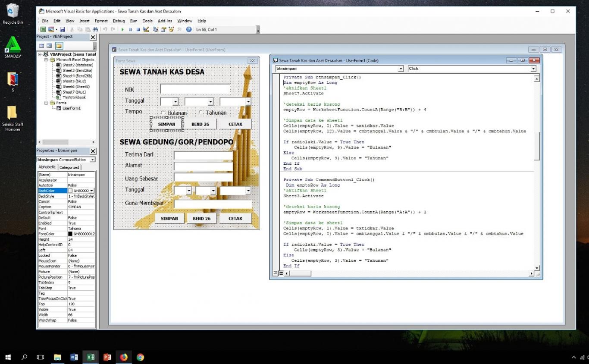Click the Design Mode toolbar icon
Viewport: 589px width, 364px height.
(146, 29)
